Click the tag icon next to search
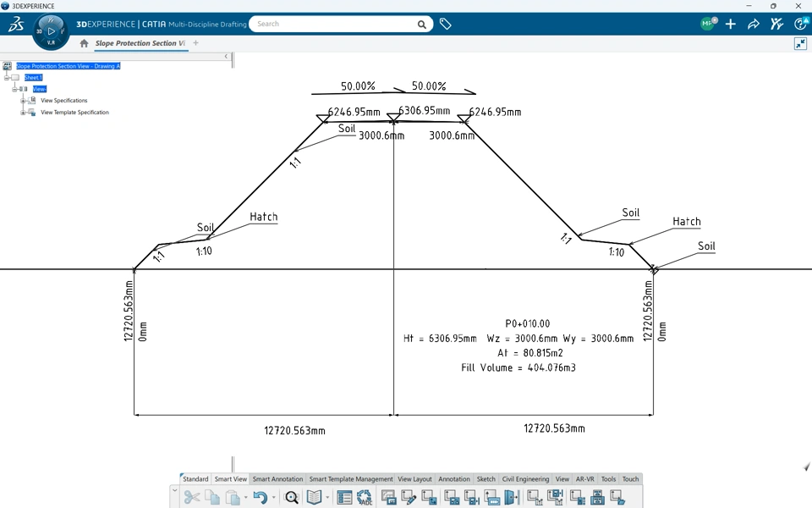This screenshot has height=508, width=812. pyautogui.click(x=446, y=24)
